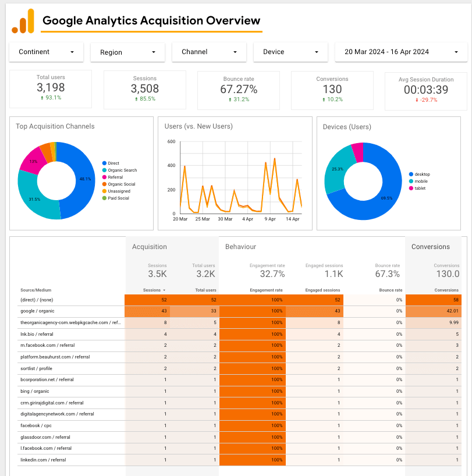Select the m.facebook.com / referral row
This screenshot has width=472, height=476.
pos(239,346)
